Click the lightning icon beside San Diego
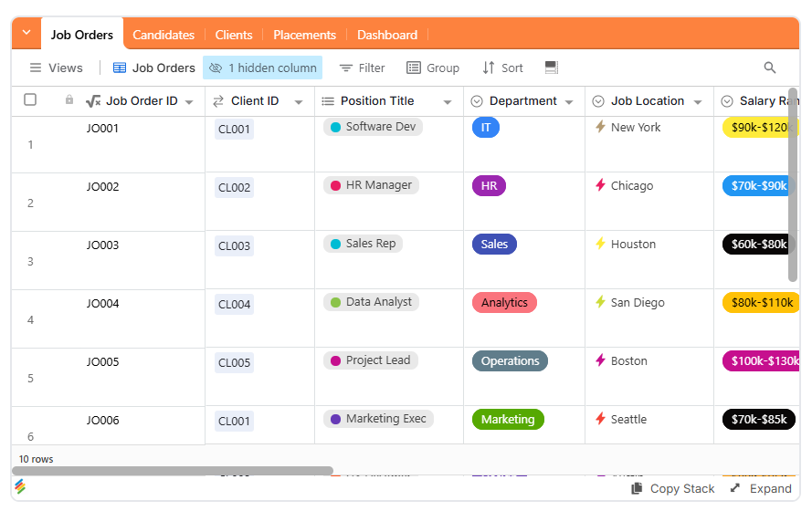812x511 pixels. (x=600, y=301)
